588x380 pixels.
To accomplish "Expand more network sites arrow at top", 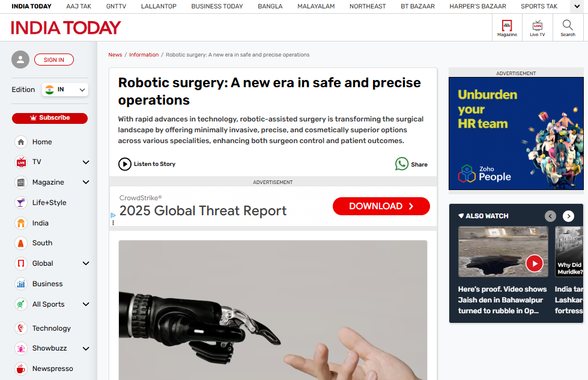I will 578,7.
